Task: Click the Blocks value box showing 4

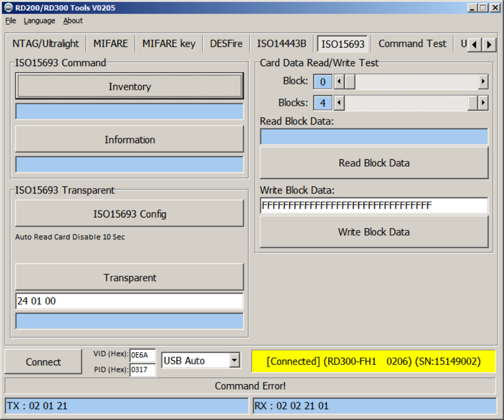Action: [x=323, y=103]
